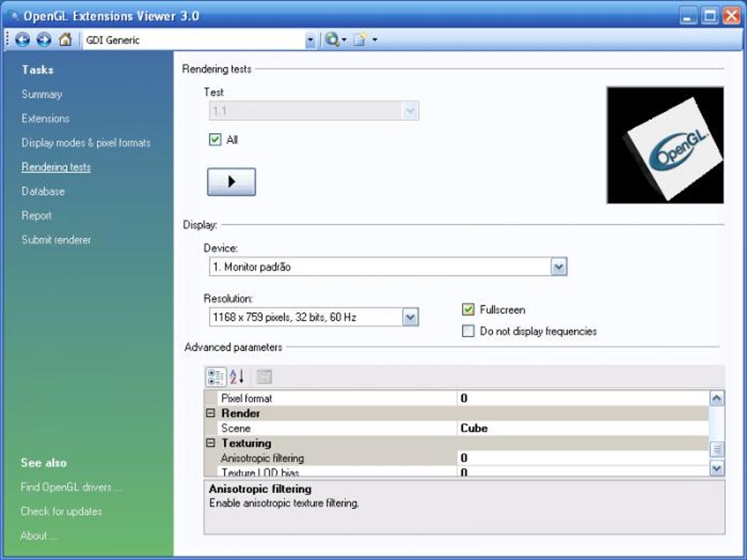Viewport: 747px width, 560px height.
Task: Click the OpenGL cube preview thumbnail
Action: (665, 145)
